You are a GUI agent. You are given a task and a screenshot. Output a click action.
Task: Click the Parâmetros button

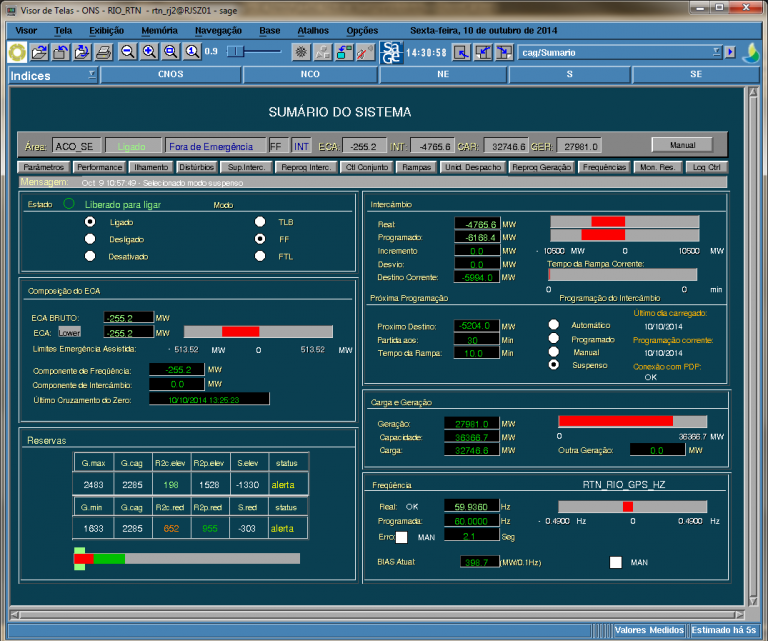point(44,167)
